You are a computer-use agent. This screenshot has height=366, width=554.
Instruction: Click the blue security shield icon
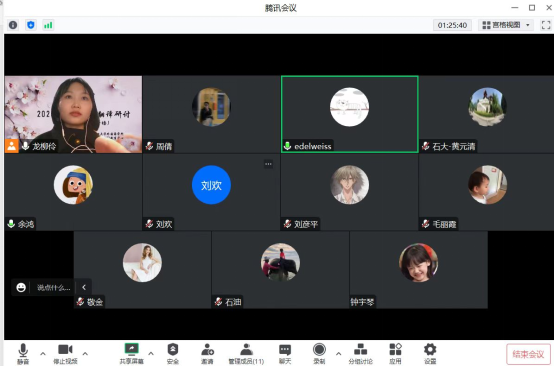[31, 25]
